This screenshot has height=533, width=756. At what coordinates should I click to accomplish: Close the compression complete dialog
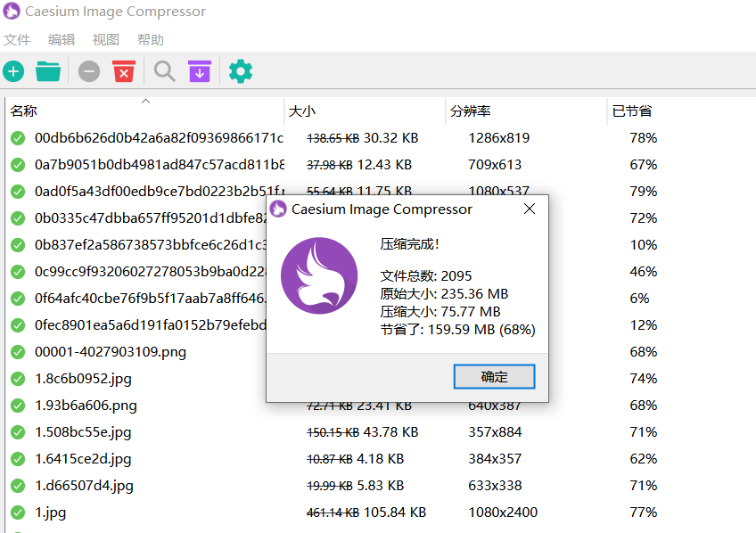[x=529, y=209]
